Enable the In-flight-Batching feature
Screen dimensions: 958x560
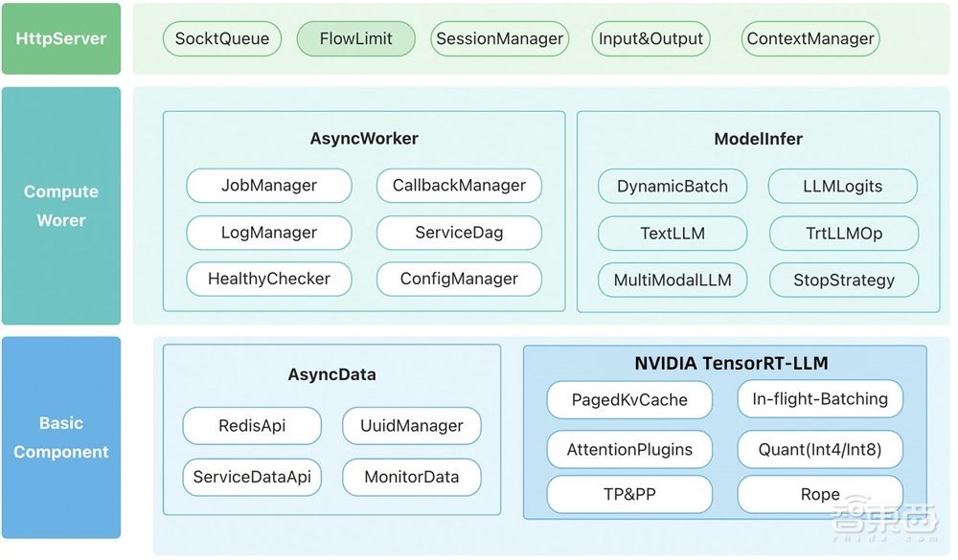click(x=819, y=399)
